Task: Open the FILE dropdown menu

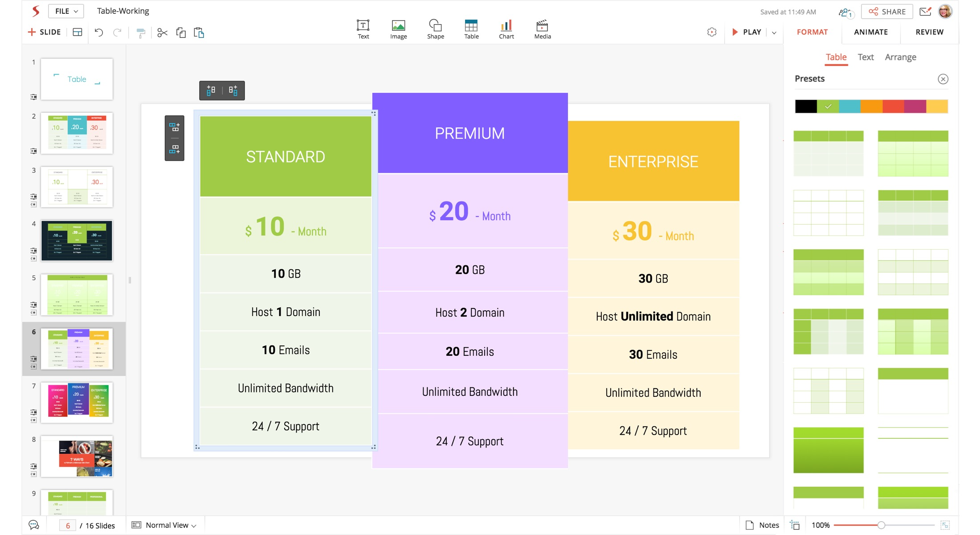Action: pyautogui.click(x=66, y=11)
